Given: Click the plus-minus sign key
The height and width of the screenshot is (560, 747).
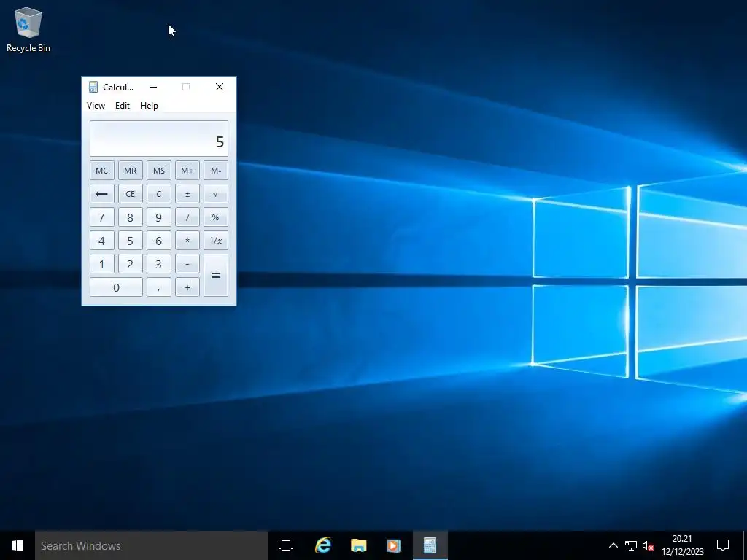Looking at the screenshot, I should (187, 194).
